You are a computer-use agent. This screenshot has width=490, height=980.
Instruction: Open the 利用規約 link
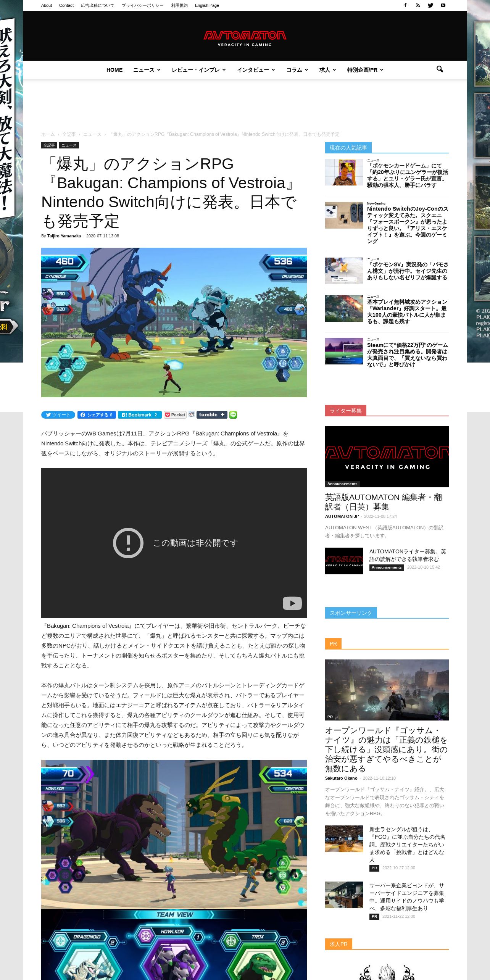click(x=179, y=5)
